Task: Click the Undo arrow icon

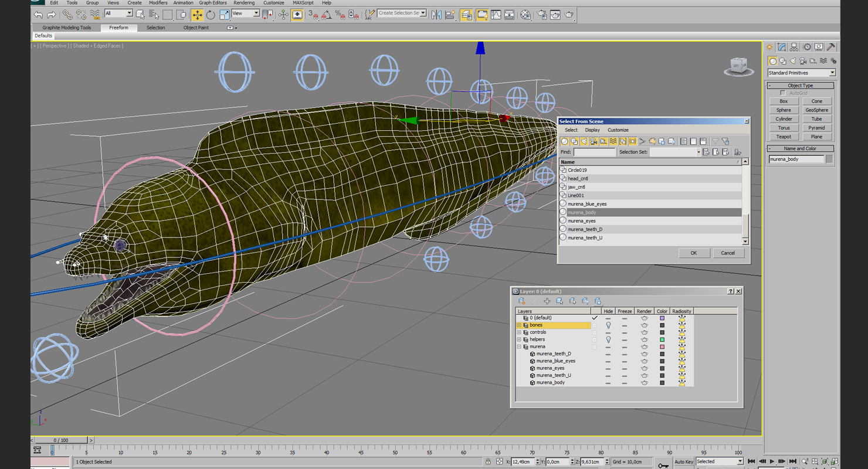Action: (38, 15)
